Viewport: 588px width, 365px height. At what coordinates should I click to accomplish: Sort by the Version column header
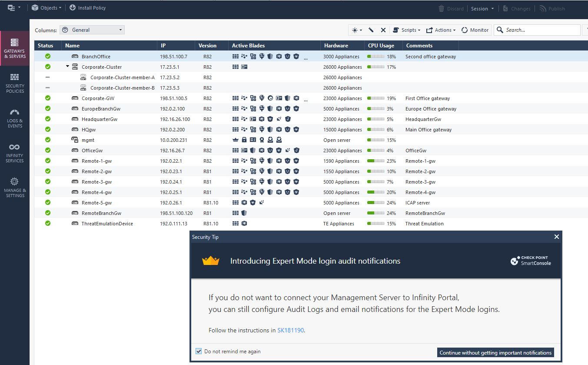(212, 46)
